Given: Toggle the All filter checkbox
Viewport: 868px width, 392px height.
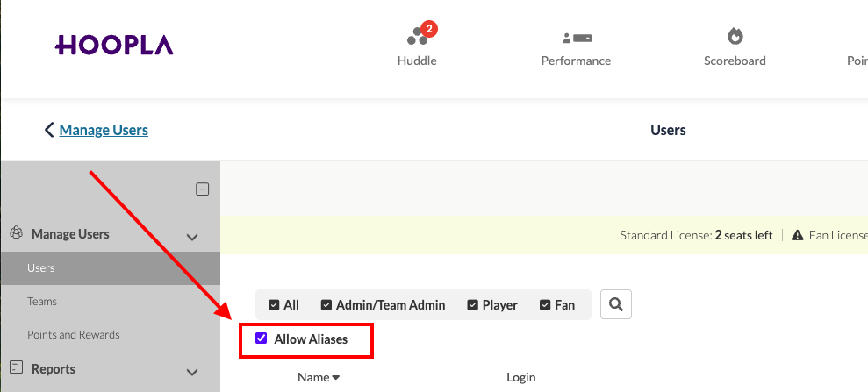Looking at the screenshot, I should tap(274, 305).
